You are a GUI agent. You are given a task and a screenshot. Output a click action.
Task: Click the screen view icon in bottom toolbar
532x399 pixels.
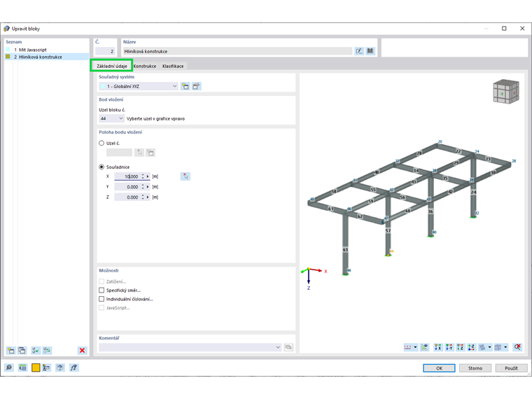click(60, 367)
